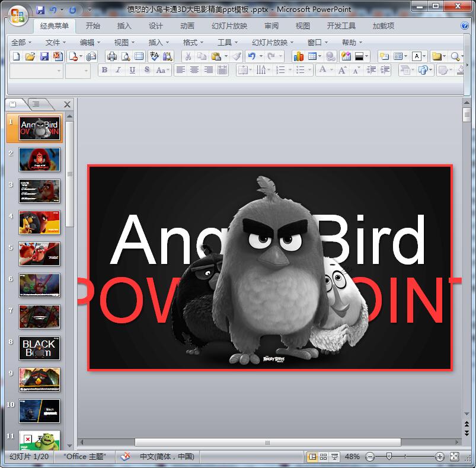Switch to the 开始 ribbon tab
Viewport: 476px width, 468px height.
(x=92, y=26)
